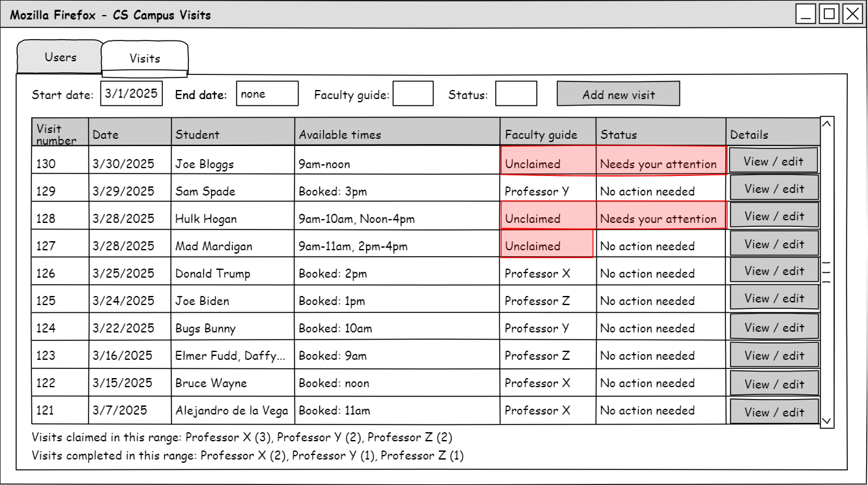Click the End date field showing none
Screen dimensions: 868x485
click(x=267, y=94)
